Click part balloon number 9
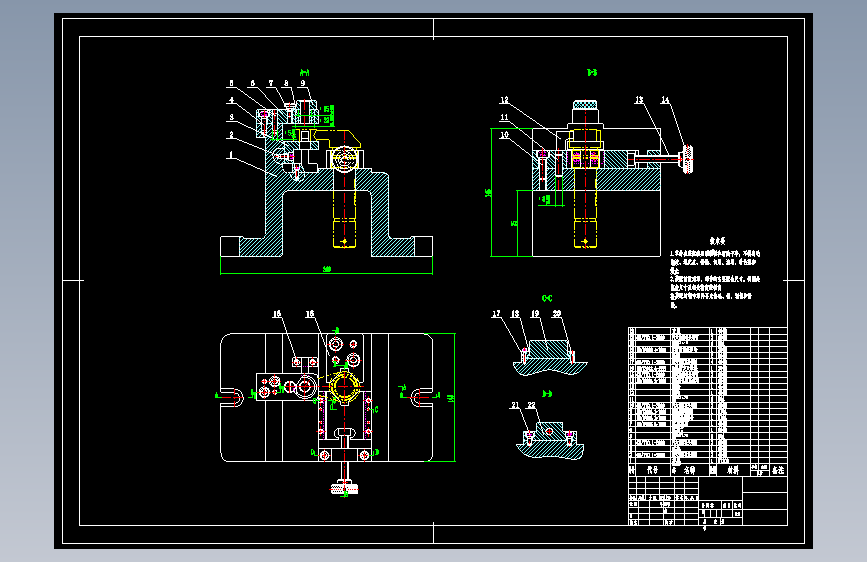This screenshot has width=867, height=562. pyautogui.click(x=303, y=84)
